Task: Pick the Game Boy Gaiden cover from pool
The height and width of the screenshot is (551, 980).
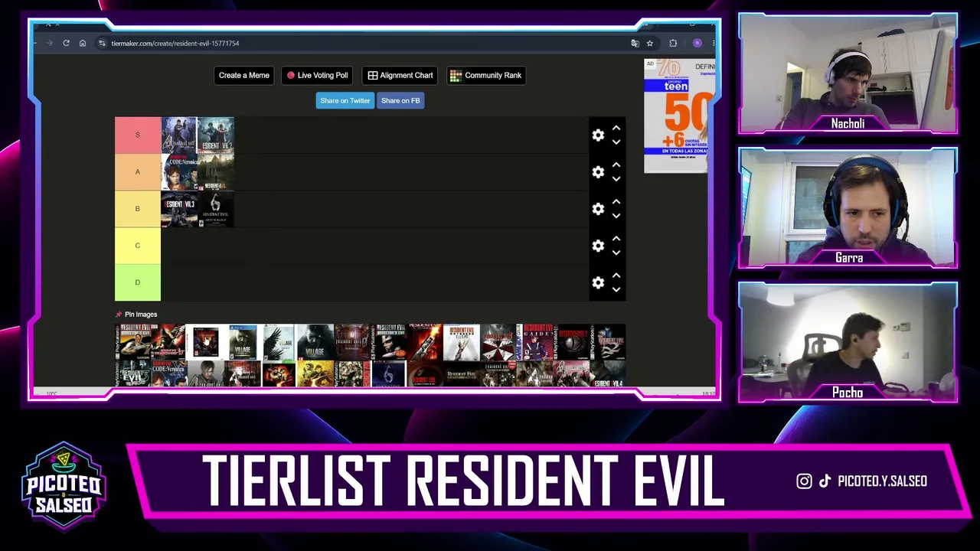Action: pos(534,342)
